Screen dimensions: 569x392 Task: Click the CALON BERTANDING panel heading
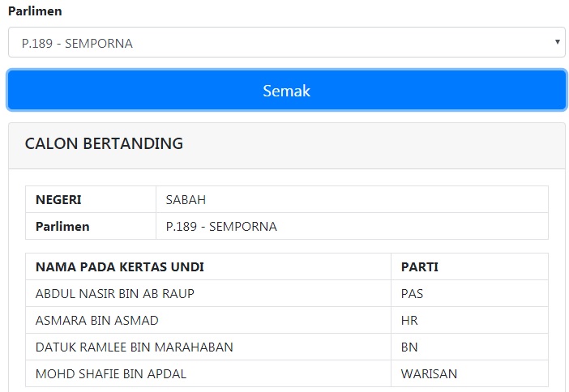104,144
